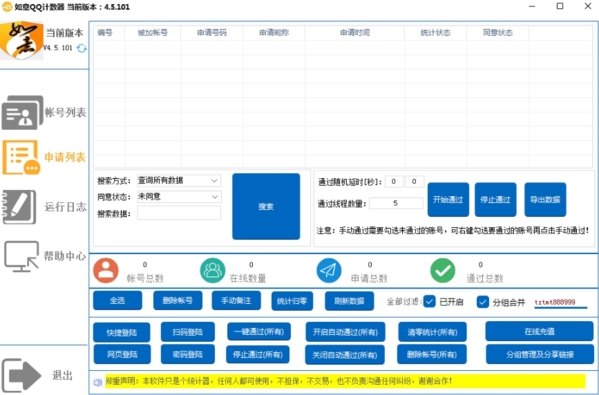599x395 pixels.
Task: Minimize the 如意QQ计数器 window
Action: coord(532,6)
